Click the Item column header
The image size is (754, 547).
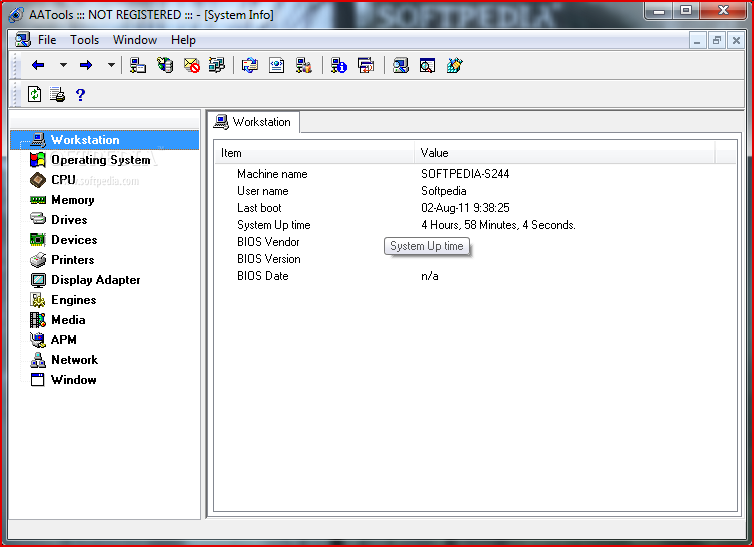tap(314, 153)
